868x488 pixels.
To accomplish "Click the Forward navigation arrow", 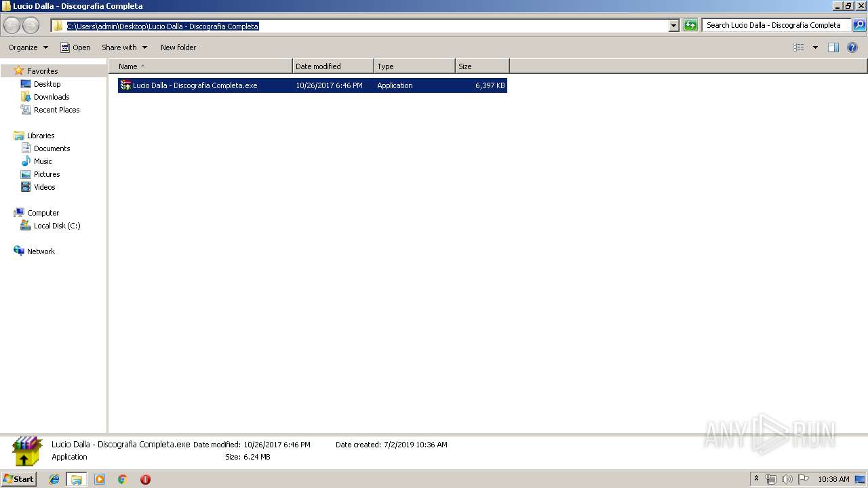I will click(x=31, y=26).
